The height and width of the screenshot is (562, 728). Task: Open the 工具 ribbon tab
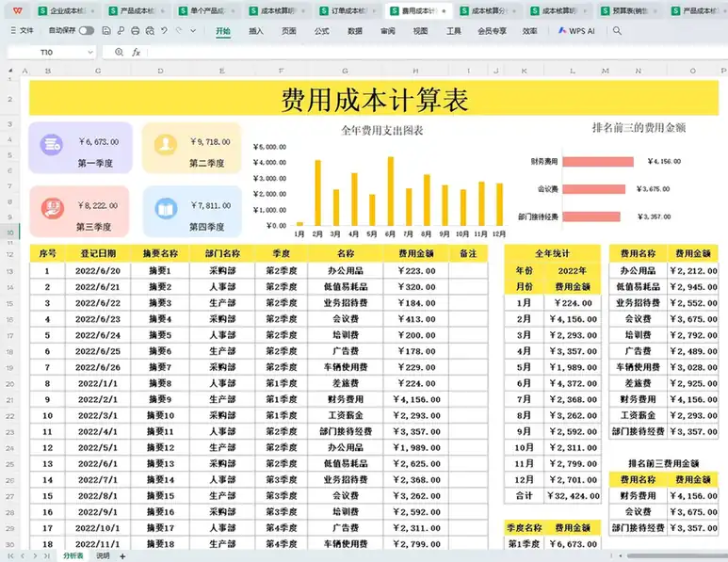[454, 31]
